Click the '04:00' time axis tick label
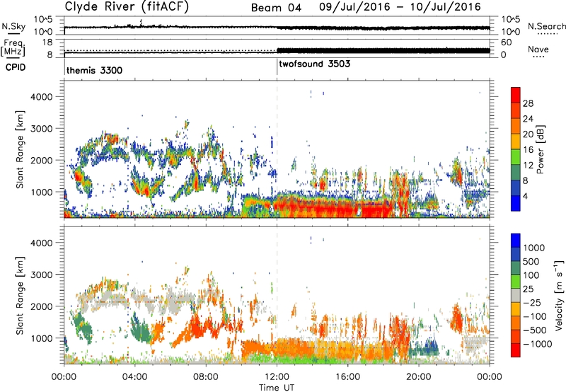This screenshot has height=392, width=566. [x=135, y=377]
